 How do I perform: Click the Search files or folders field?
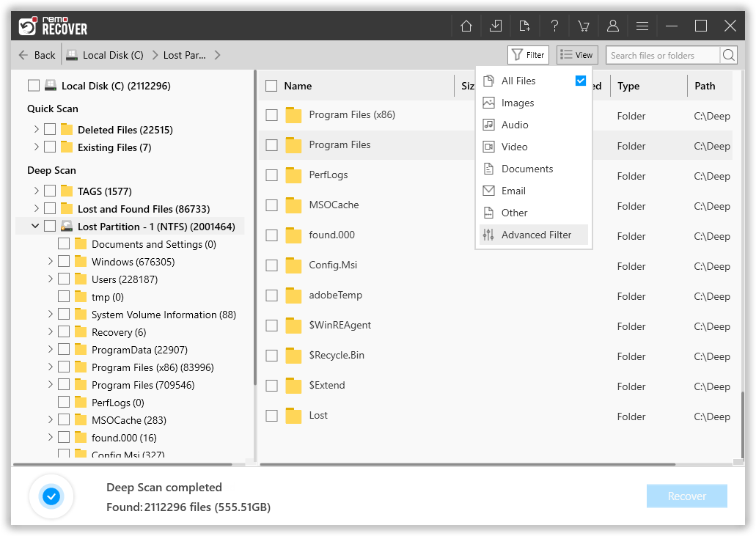663,55
